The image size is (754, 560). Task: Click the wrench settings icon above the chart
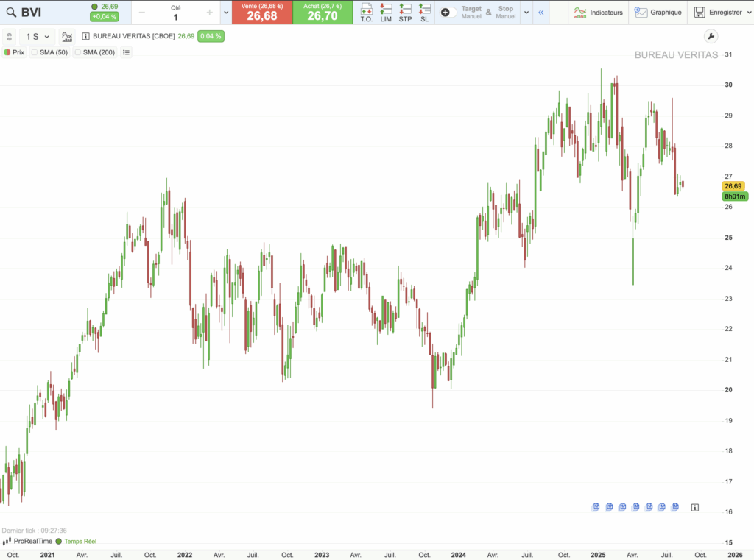click(x=711, y=35)
